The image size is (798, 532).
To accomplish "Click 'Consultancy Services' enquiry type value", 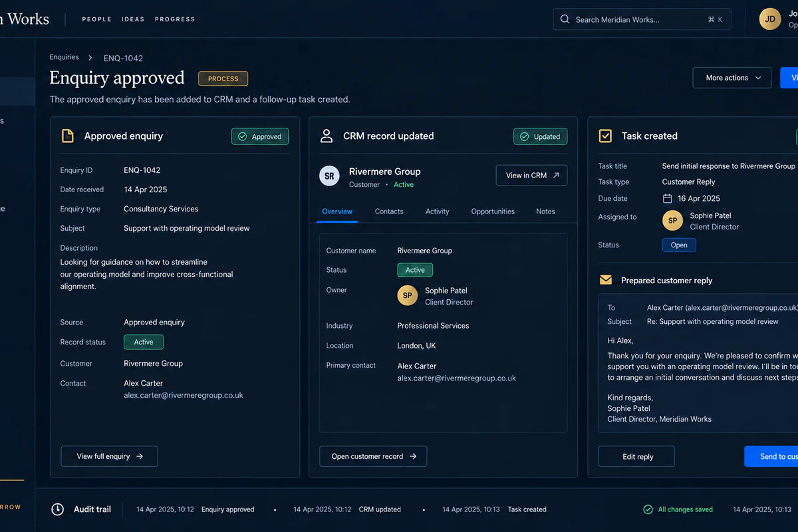I will pyautogui.click(x=161, y=209).
